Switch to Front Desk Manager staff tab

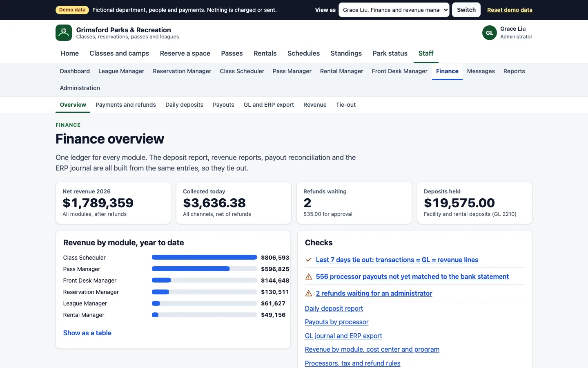(x=400, y=71)
